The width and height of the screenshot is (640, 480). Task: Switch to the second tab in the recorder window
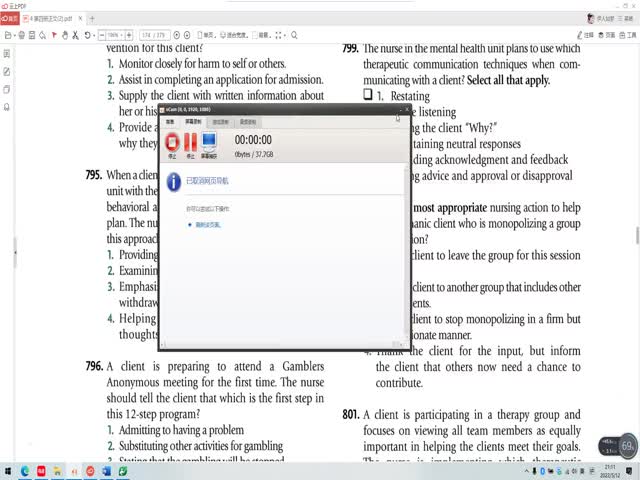pos(194,121)
